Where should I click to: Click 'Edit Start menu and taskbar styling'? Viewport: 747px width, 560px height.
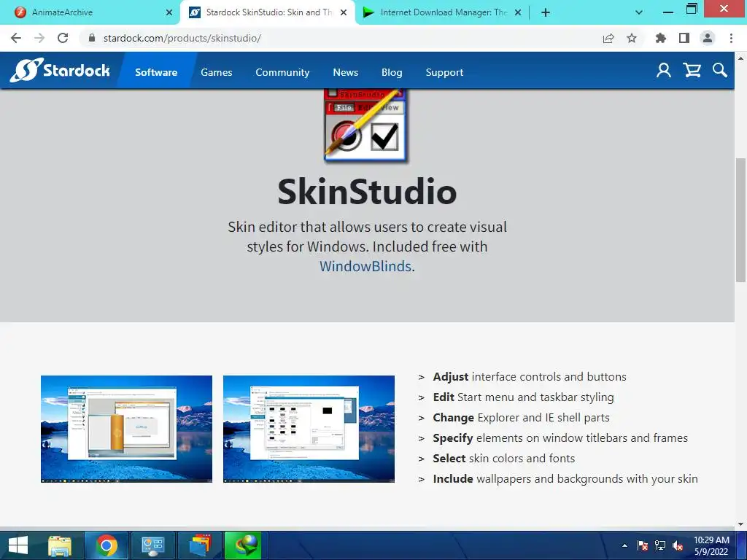523,397
